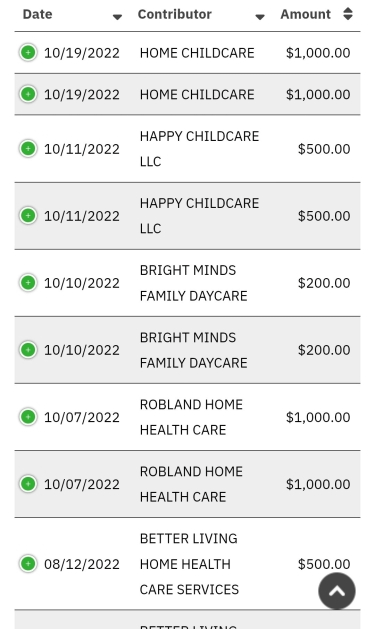The width and height of the screenshot is (375, 629).
Task: Select the $200.00 amount in the white row
Action: coord(324,283)
